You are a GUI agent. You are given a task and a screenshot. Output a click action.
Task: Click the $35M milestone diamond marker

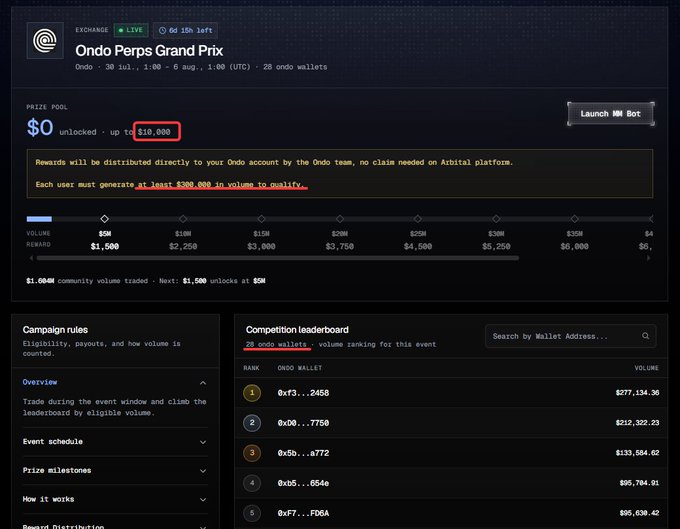click(x=575, y=219)
